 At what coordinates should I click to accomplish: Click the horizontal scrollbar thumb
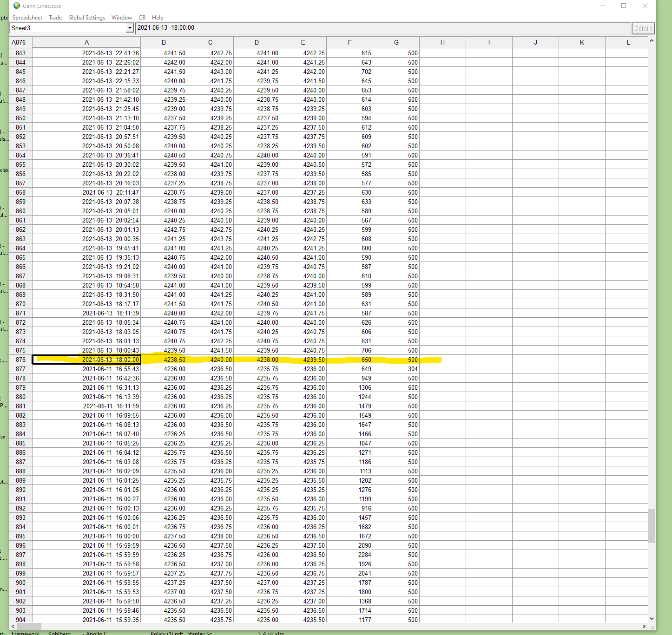pos(30,626)
